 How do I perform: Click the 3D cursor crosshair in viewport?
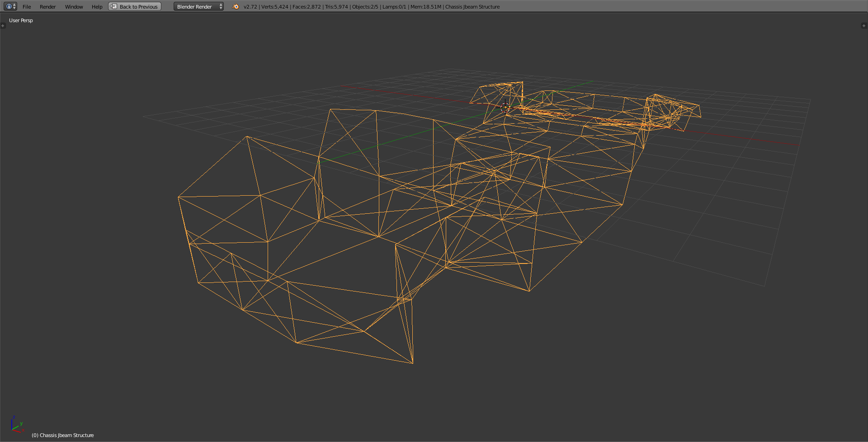505,107
